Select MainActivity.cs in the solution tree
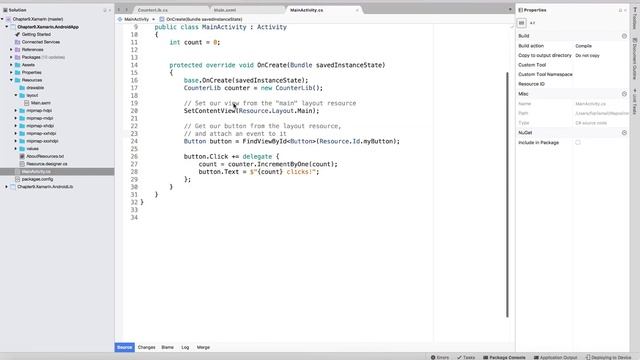 tap(57, 171)
